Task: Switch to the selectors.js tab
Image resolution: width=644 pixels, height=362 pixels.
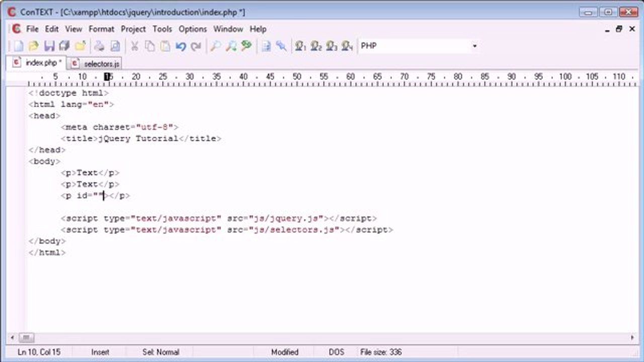Action: [96, 64]
